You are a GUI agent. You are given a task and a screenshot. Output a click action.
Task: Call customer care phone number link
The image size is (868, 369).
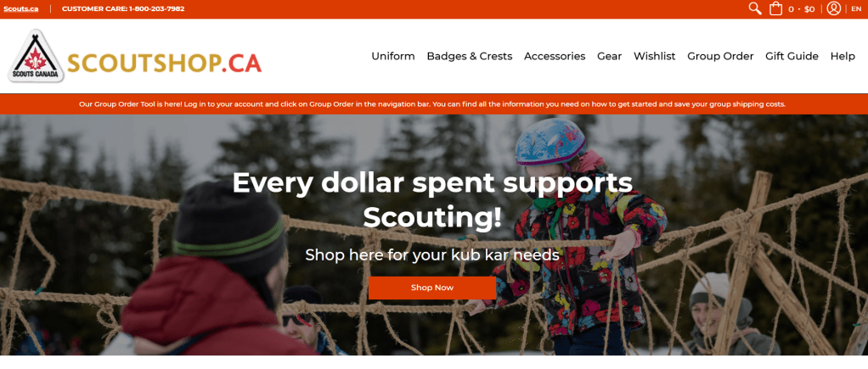click(123, 8)
